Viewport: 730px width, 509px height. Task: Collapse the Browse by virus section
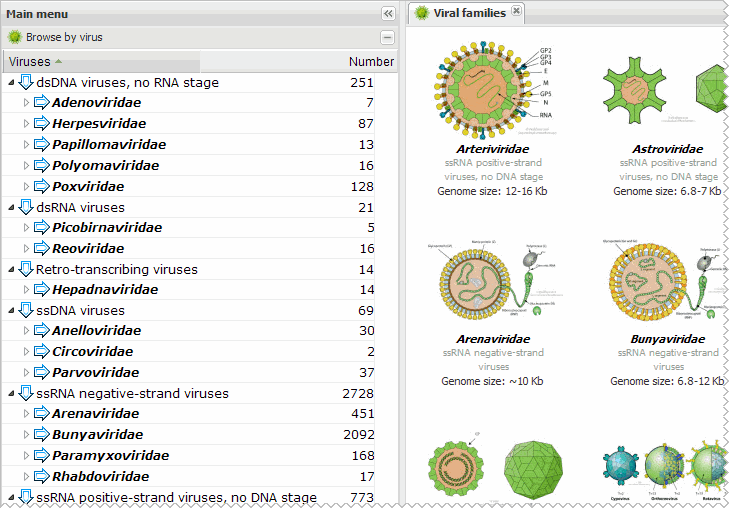(387, 37)
